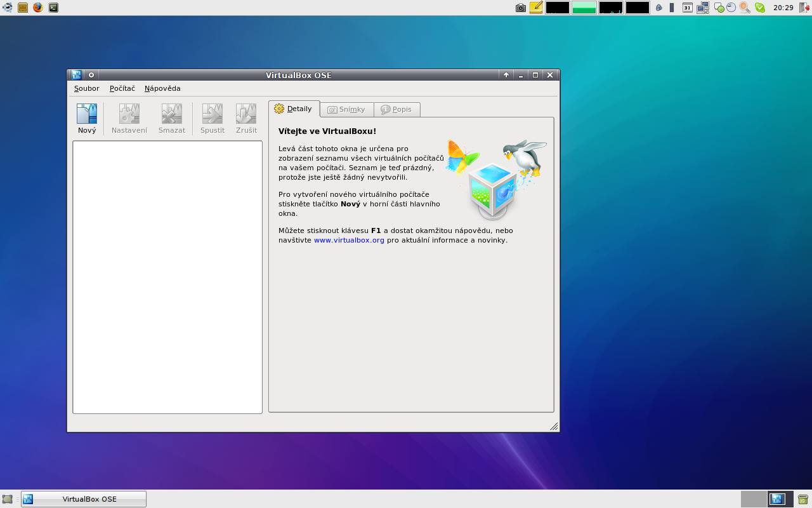This screenshot has height=508, width=812.
Task: Click the magnifier search icon in tray
Action: click(x=745, y=8)
